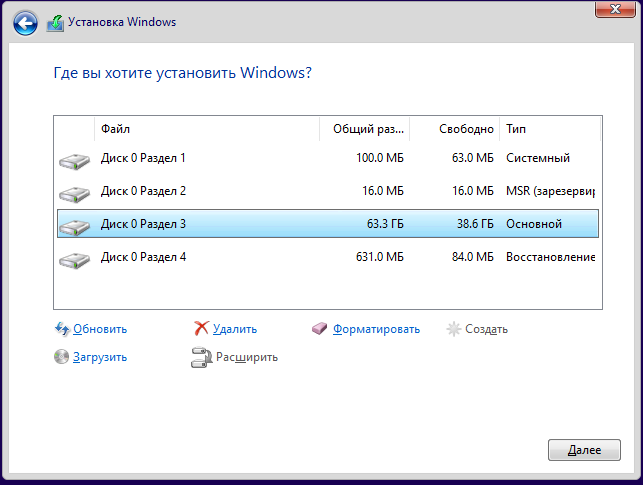The width and height of the screenshot is (643, 485).
Task: Click the blue back arrow button
Action: click(x=25, y=23)
